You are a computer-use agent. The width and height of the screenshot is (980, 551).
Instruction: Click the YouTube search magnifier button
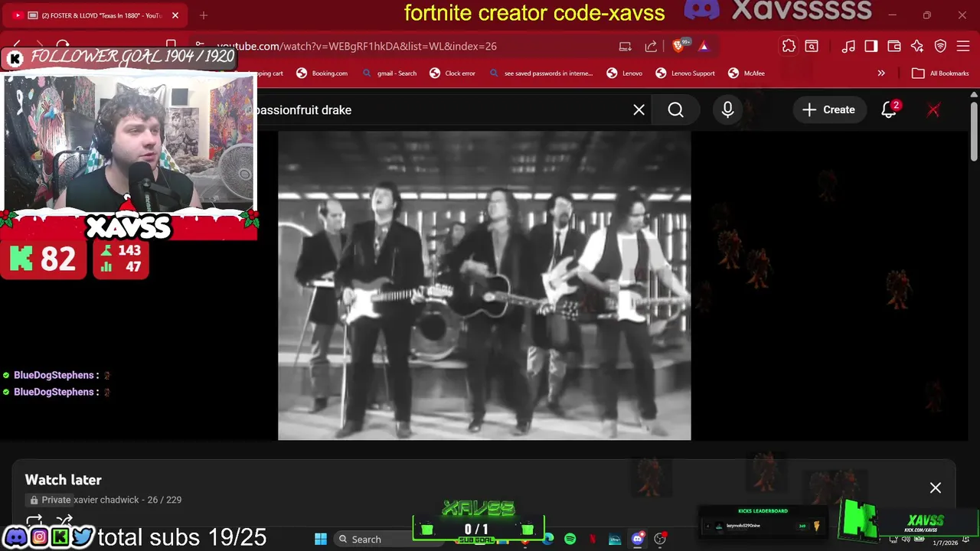click(676, 110)
